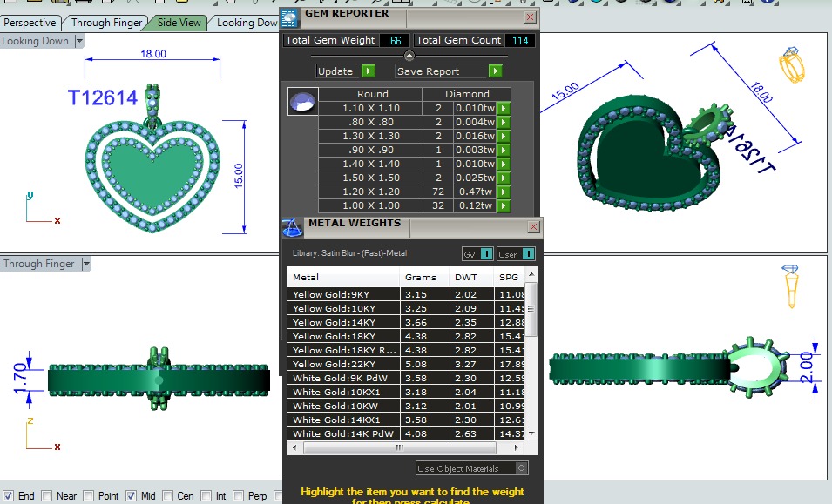Toggle the User switch in Metal Weights
Viewport: 832px width, 504px height.
527,254
